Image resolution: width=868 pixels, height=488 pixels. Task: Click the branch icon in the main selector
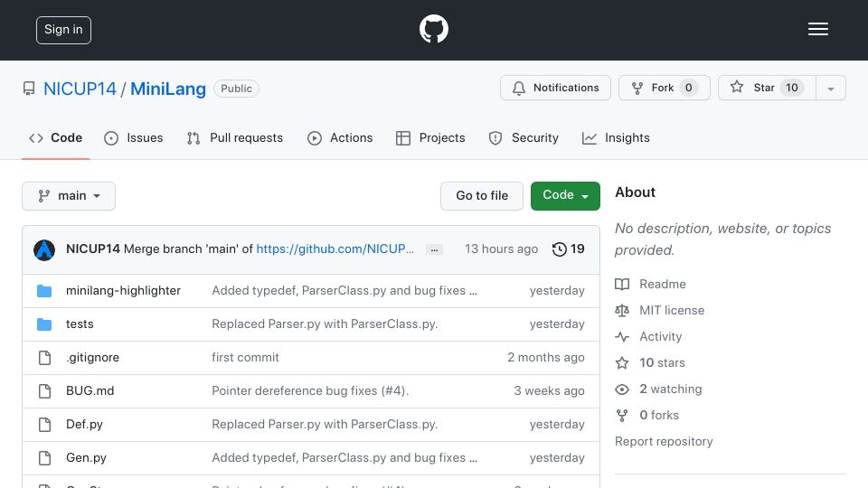(43, 196)
